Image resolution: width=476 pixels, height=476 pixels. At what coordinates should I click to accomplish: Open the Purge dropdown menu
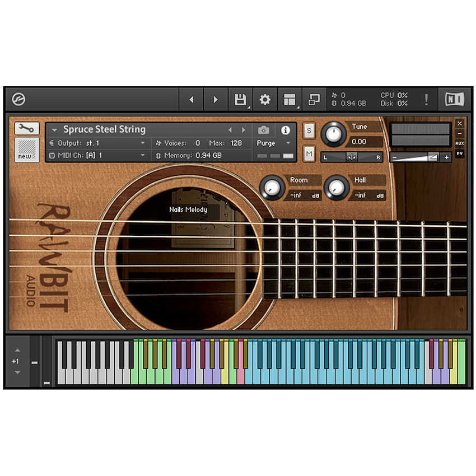[x=273, y=143]
